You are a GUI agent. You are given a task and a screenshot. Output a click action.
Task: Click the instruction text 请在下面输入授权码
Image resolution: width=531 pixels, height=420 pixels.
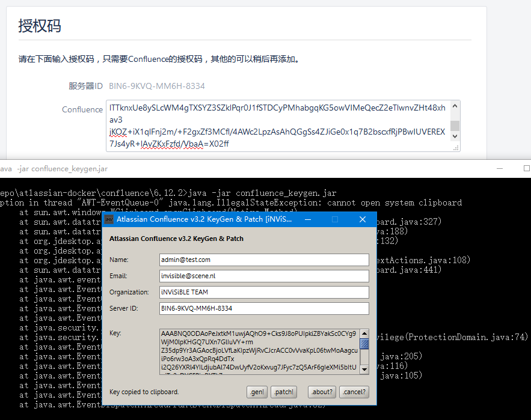point(159,59)
